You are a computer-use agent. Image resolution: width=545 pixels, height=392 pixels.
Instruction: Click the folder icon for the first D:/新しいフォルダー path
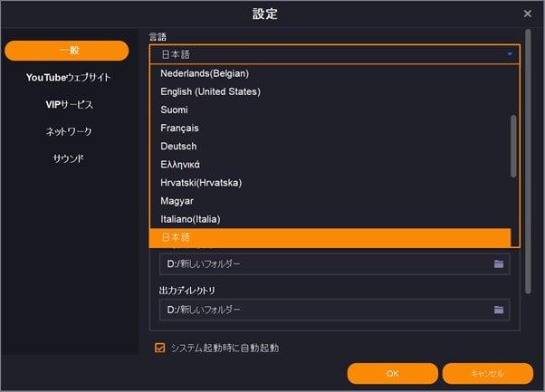(499, 264)
